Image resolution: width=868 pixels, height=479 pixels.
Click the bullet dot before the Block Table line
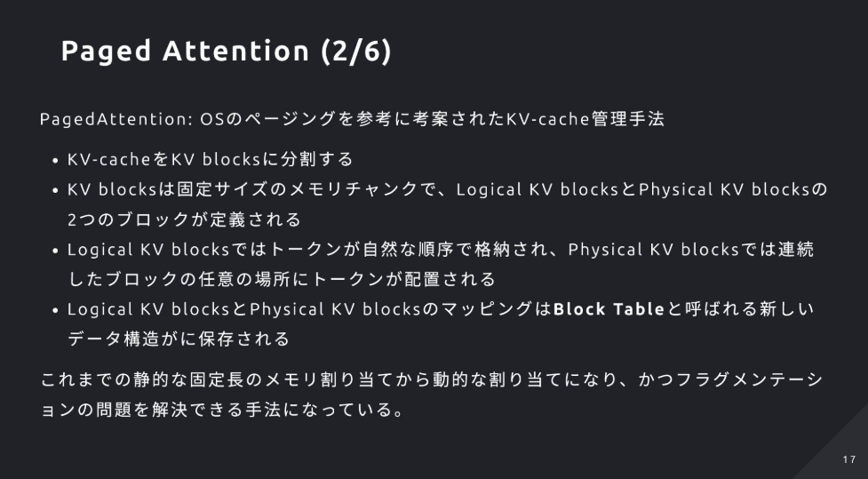55,310
